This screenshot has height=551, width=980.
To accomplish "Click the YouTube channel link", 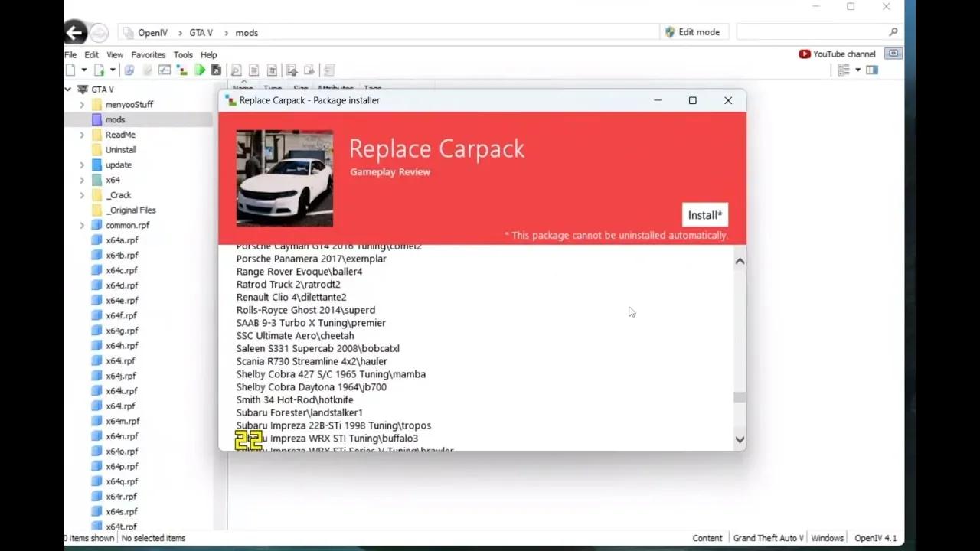I will click(837, 54).
